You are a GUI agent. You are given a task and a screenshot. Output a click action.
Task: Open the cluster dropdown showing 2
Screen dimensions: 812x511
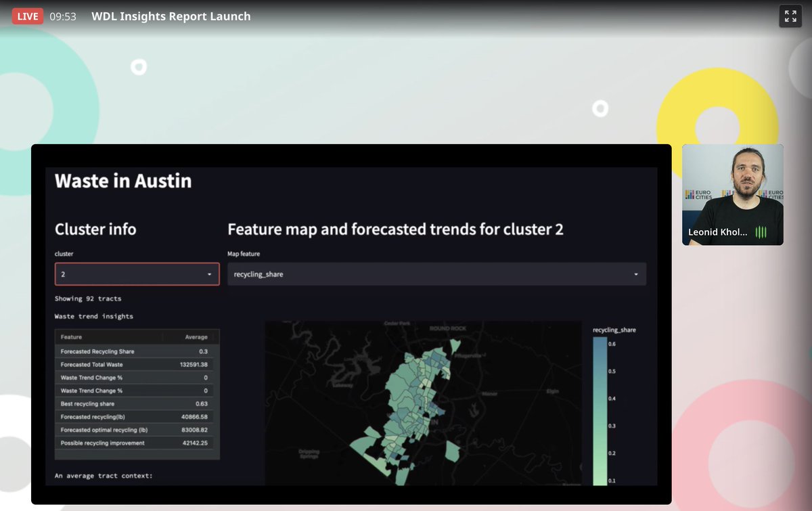[x=137, y=274]
